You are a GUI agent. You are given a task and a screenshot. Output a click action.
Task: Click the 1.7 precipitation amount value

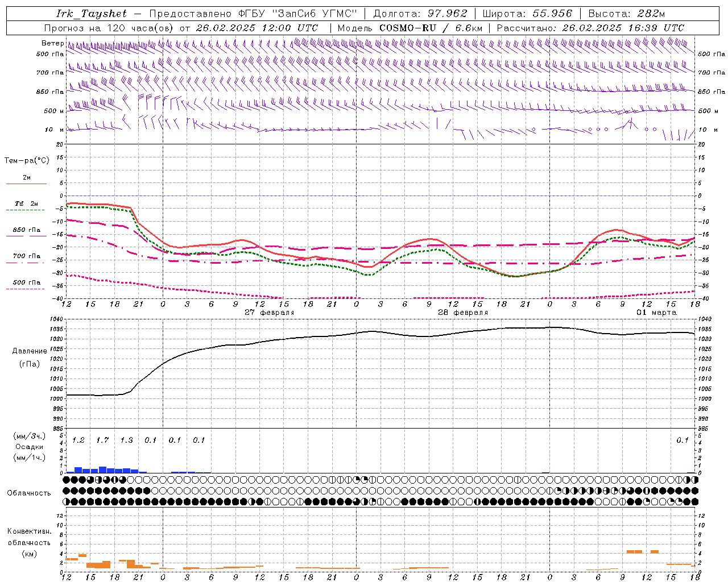click(x=102, y=440)
